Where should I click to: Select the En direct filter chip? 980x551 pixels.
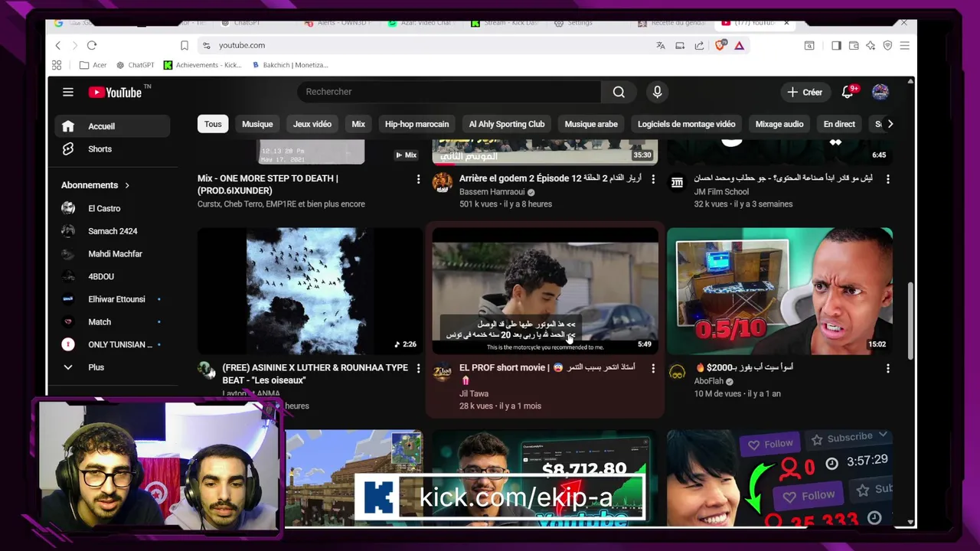839,124
